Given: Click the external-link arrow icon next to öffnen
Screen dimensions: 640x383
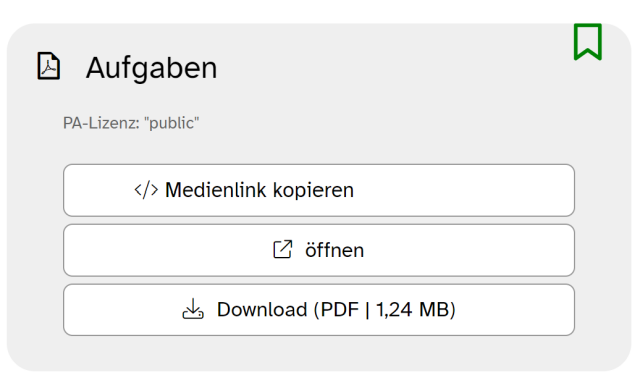Looking at the screenshot, I should (x=282, y=249).
